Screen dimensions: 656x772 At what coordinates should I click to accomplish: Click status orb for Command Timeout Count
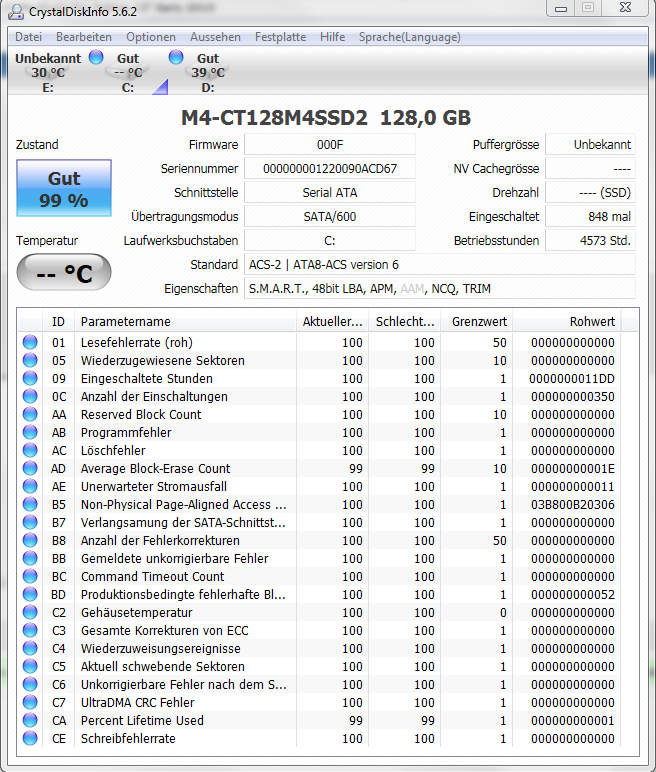(30, 576)
